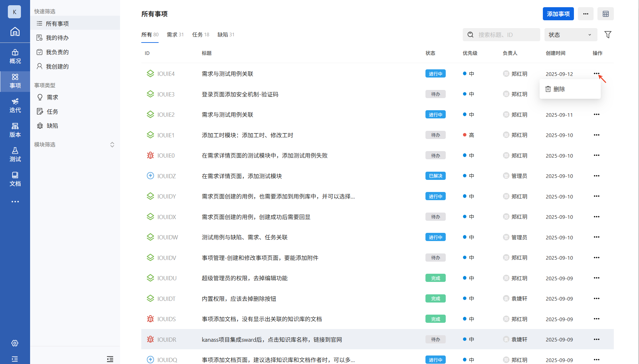Open the home icon in sidebar
The width and height of the screenshot is (639, 364).
click(x=15, y=32)
